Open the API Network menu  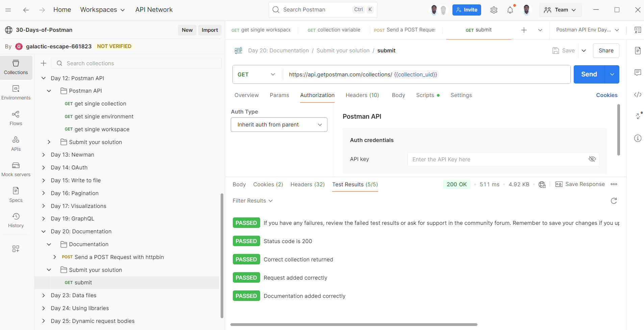click(154, 10)
